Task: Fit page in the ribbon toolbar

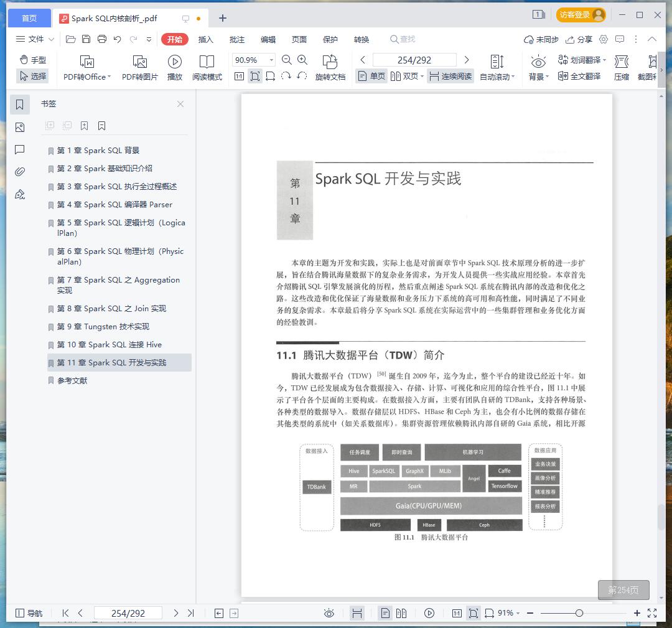Action: coord(255,77)
